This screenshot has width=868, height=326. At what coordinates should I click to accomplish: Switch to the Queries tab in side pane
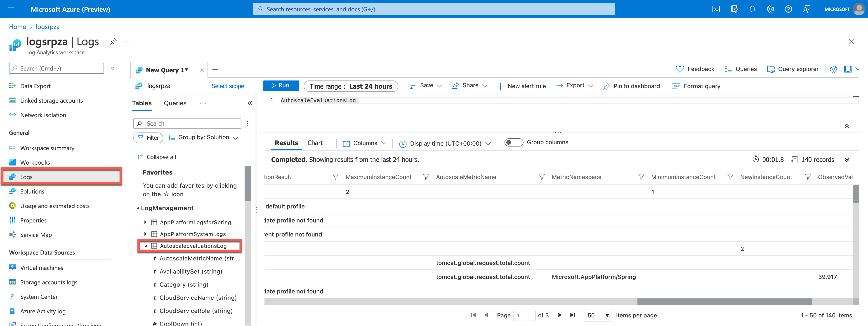click(x=175, y=103)
